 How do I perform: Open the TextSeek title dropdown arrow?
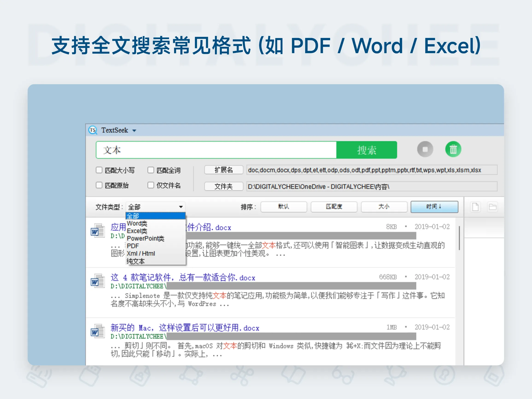(134, 130)
